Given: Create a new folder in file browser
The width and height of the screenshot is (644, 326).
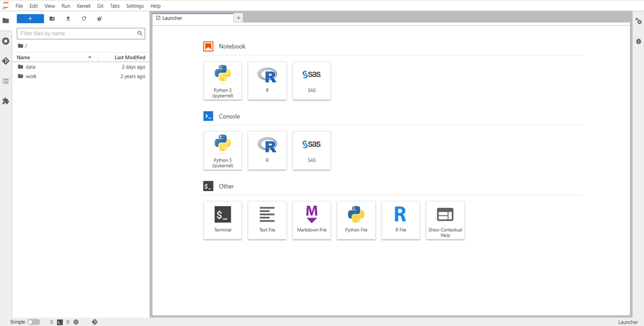Looking at the screenshot, I should (52, 19).
